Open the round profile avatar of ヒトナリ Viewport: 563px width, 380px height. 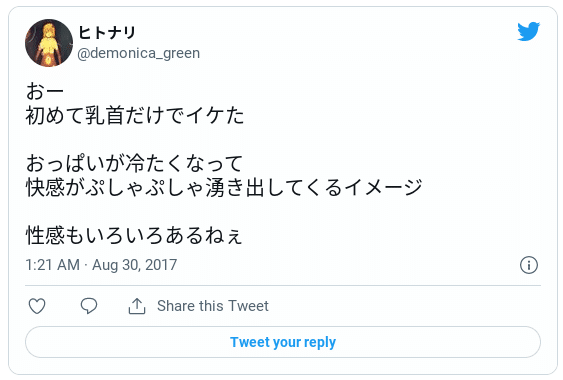coord(49,43)
